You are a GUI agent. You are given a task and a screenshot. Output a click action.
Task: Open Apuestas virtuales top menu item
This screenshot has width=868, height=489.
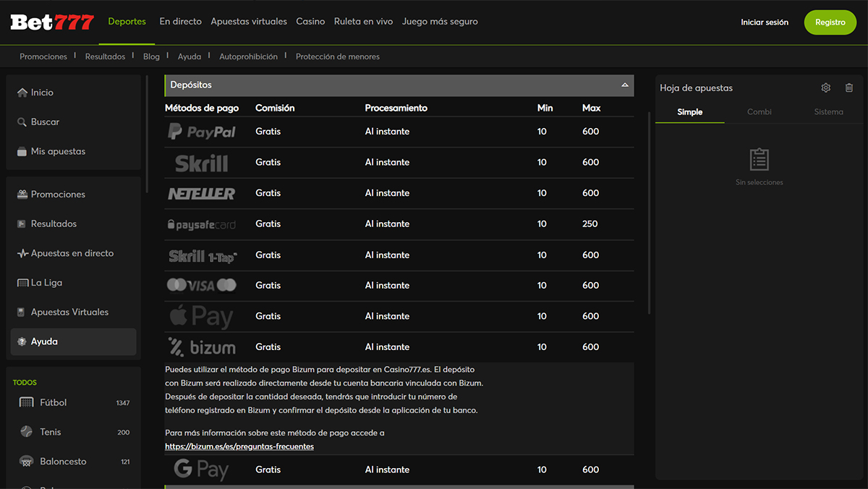click(x=249, y=22)
